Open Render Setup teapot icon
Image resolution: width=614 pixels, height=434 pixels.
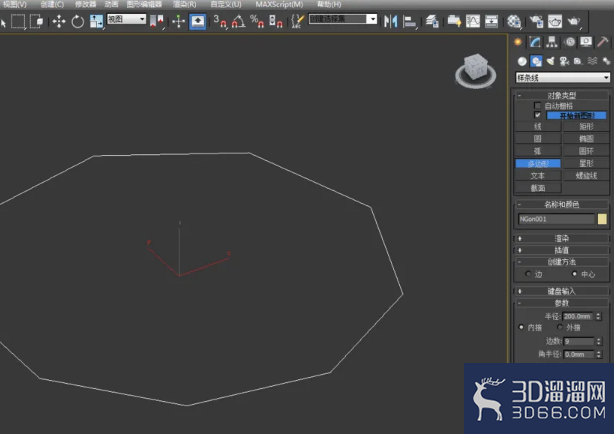[x=536, y=21]
